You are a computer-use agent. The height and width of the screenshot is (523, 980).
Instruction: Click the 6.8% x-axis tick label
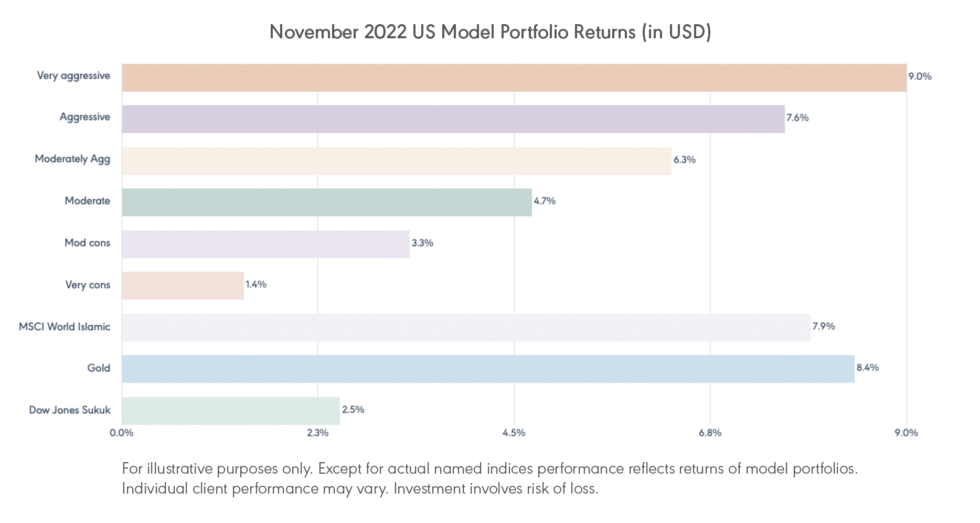pyautogui.click(x=710, y=433)
